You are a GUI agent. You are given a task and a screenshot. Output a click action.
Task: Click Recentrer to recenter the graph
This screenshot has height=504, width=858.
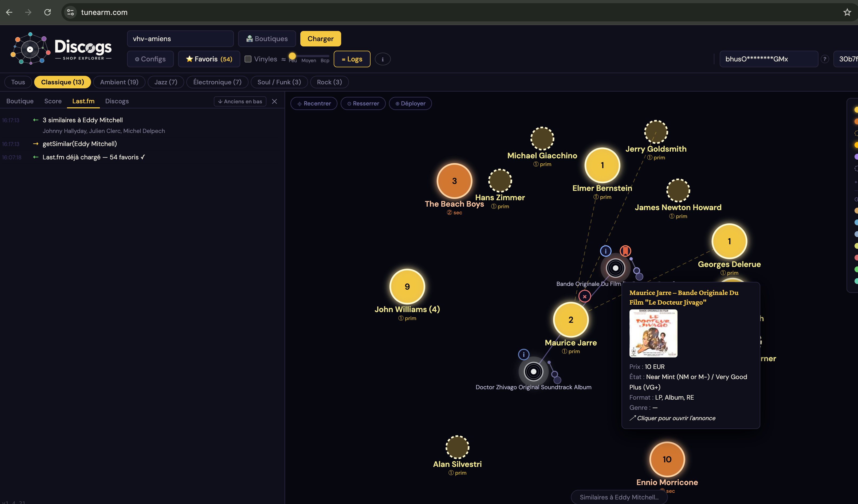[314, 104]
